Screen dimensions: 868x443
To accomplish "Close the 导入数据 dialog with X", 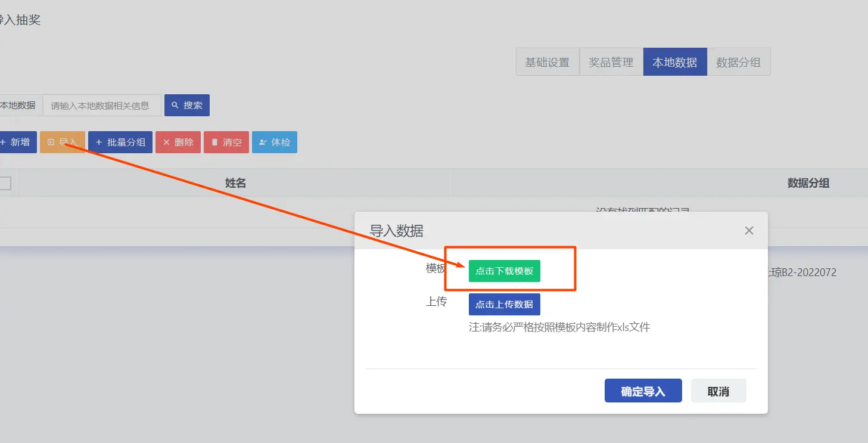I will [749, 231].
